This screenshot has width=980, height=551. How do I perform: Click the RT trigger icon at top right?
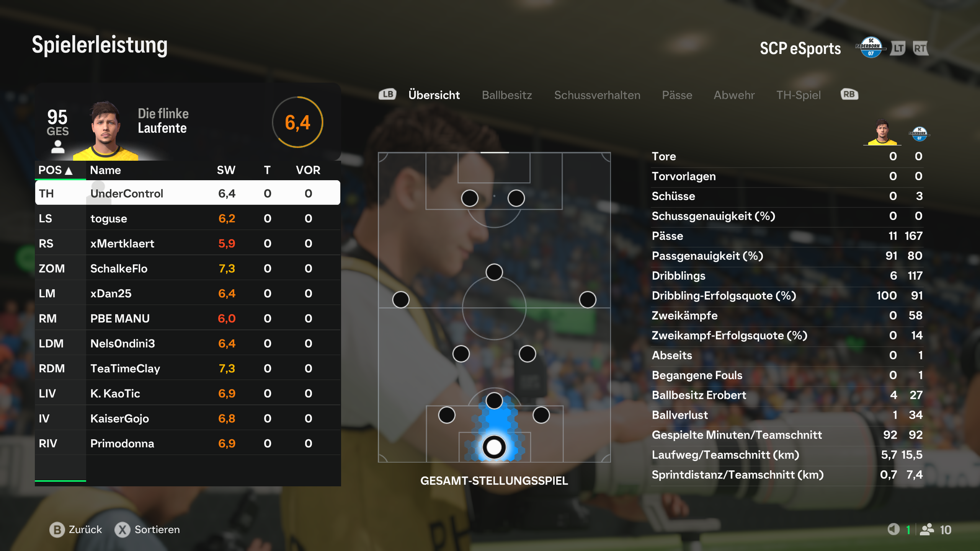point(921,49)
